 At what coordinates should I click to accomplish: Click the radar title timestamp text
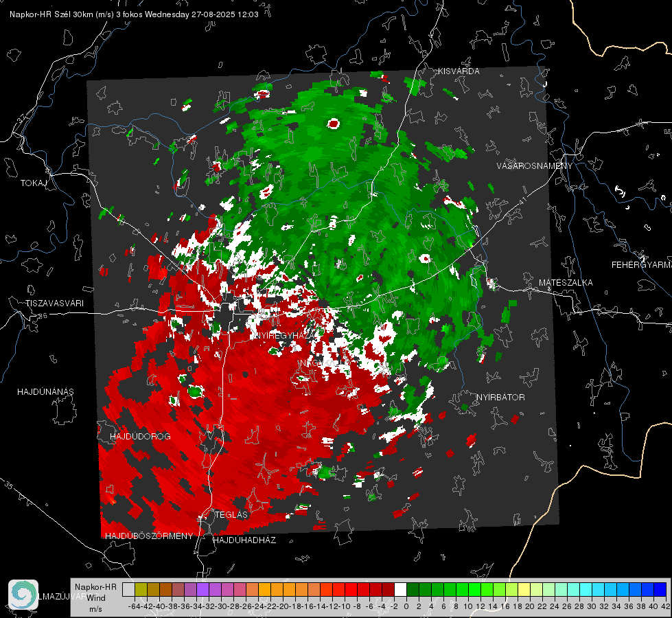coord(134,14)
